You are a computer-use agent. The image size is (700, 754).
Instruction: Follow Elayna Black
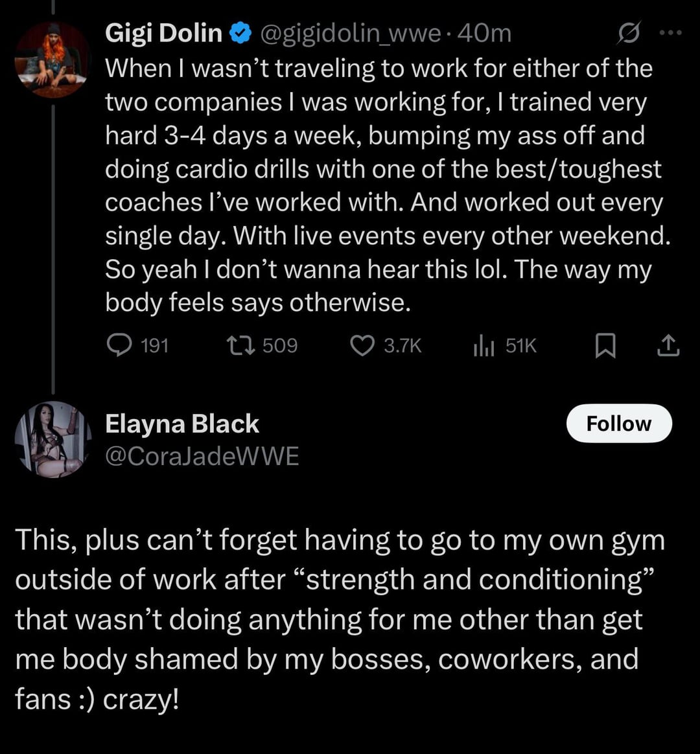click(618, 424)
